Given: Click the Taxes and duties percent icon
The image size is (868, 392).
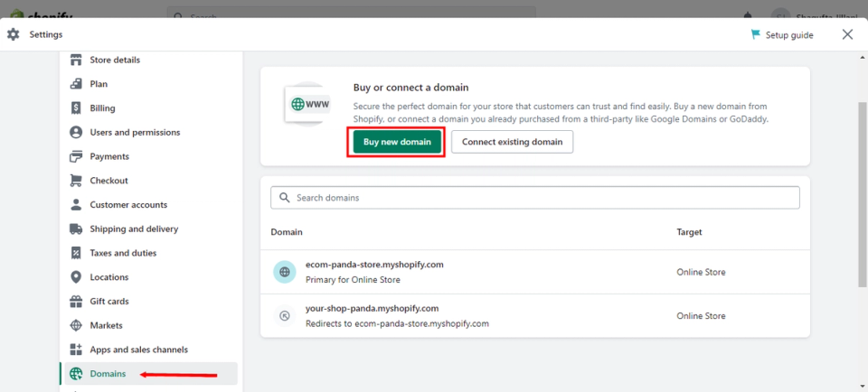Looking at the screenshot, I should [76, 253].
